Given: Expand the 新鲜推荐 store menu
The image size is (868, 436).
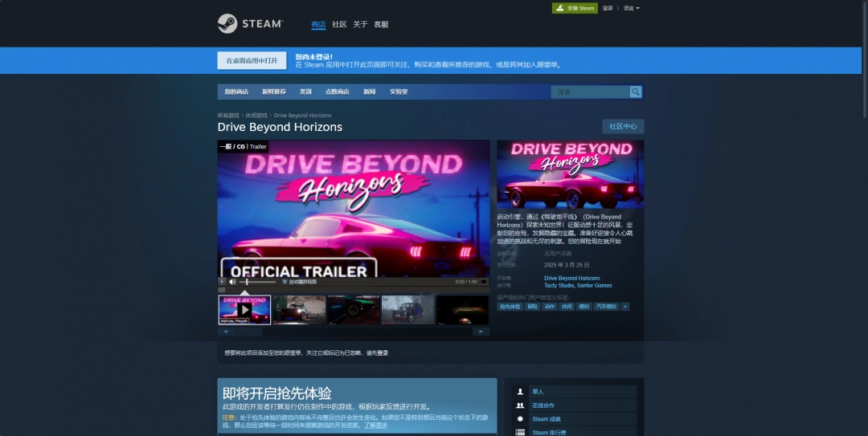Looking at the screenshot, I should coord(273,92).
